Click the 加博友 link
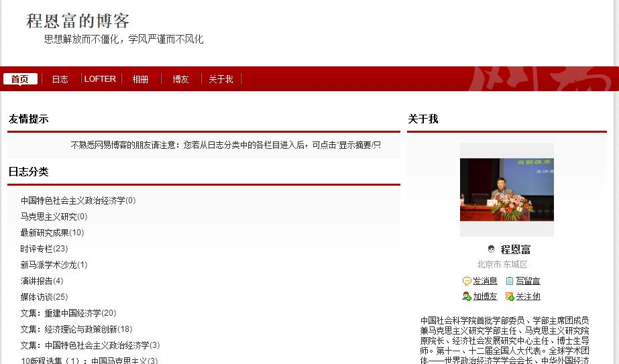The image size is (619, 364). [x=485, y=296]
